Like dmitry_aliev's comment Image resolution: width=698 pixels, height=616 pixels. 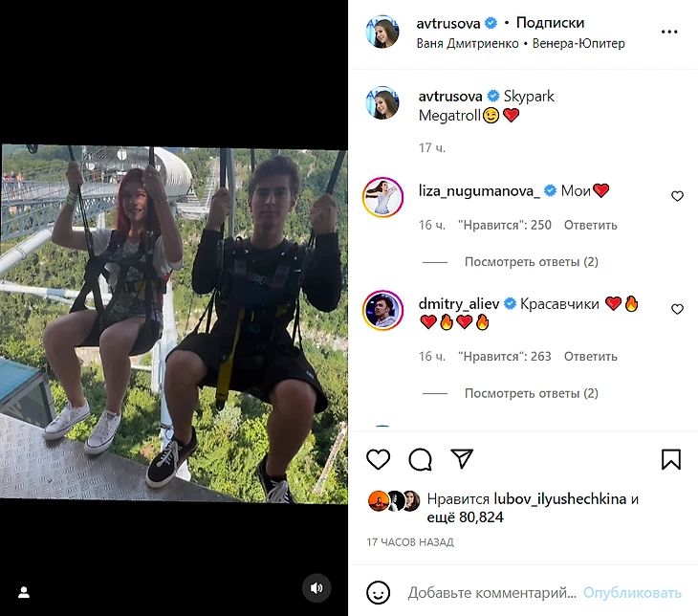pos(677,309)
